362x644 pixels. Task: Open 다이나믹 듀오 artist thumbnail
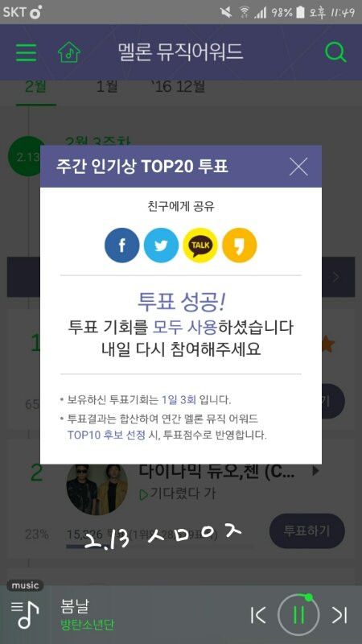97,489
